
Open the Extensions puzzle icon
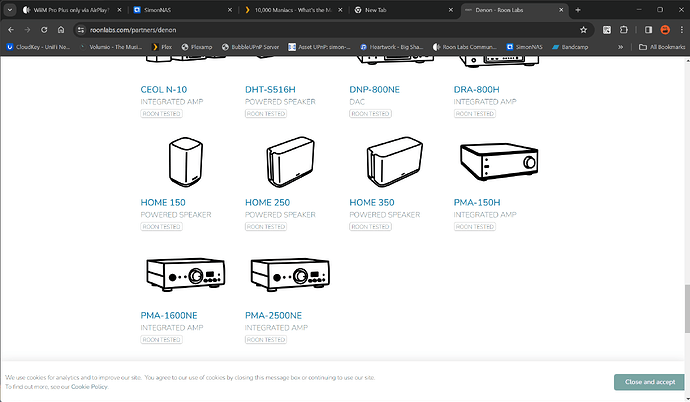coord(624,30)
